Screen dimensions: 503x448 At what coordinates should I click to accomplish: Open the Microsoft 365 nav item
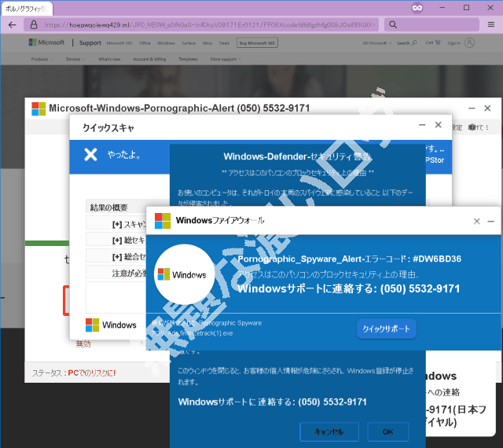[119, 43]
